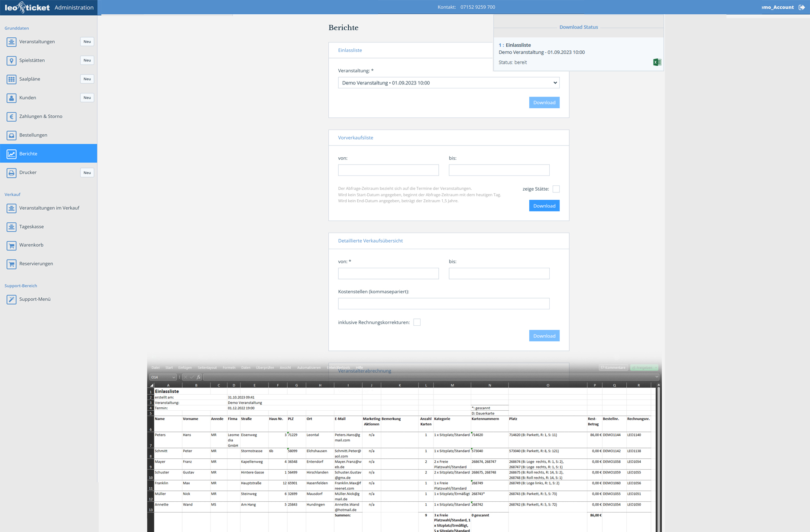This screenshot has width=810, height=532.
Task: Click the Drucker printer icon
Action: pyautogui.click(x=12, y=173)
